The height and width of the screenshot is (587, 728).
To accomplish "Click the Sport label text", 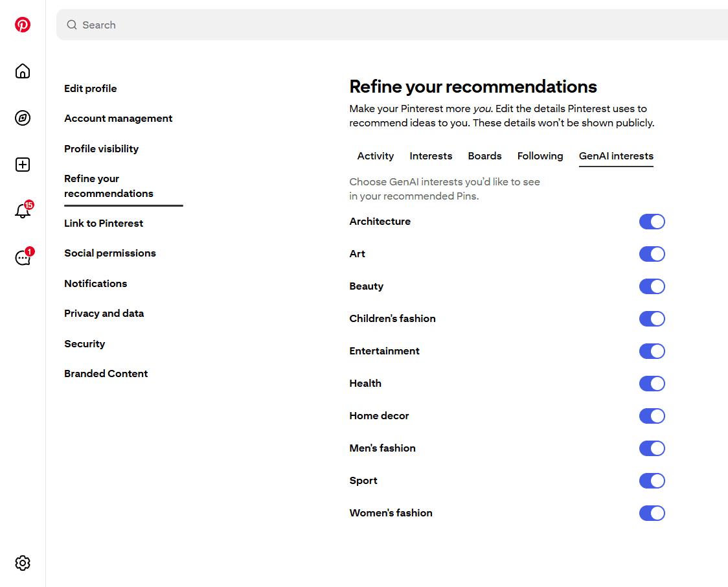I will pyautogui.click(x=363, y=481).
